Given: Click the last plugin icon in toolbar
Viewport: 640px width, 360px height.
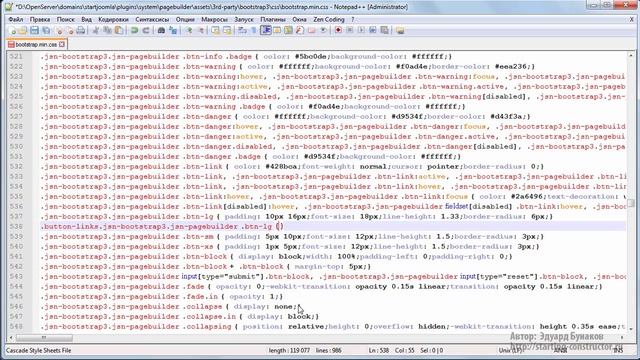Looking at the screenshot, I should 400,31.
